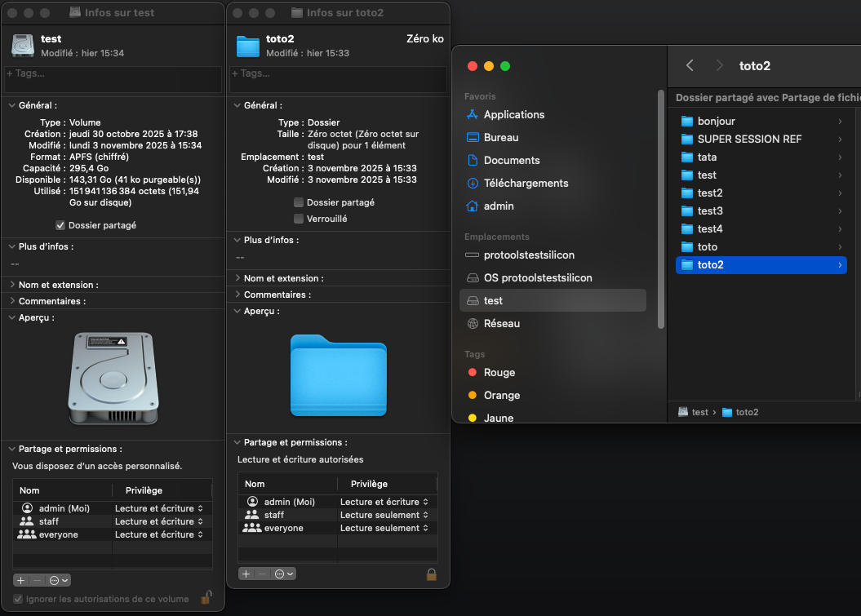
Task: Click the test item in the path bar
Action: tap(699, 413)
